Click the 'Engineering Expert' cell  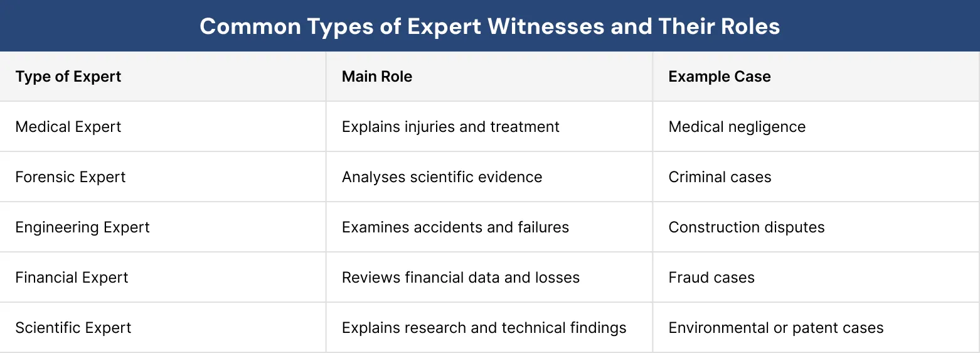click(x=82, y=227)
